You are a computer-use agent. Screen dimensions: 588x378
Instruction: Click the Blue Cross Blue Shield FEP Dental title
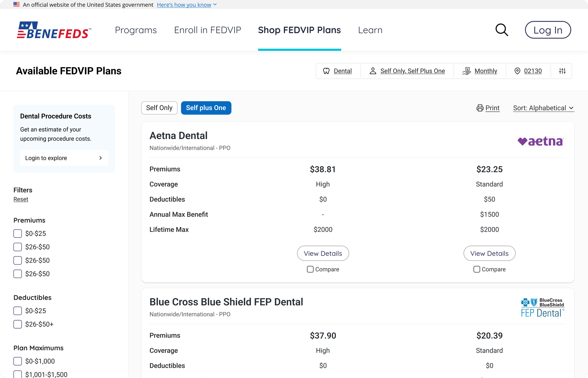226,302
